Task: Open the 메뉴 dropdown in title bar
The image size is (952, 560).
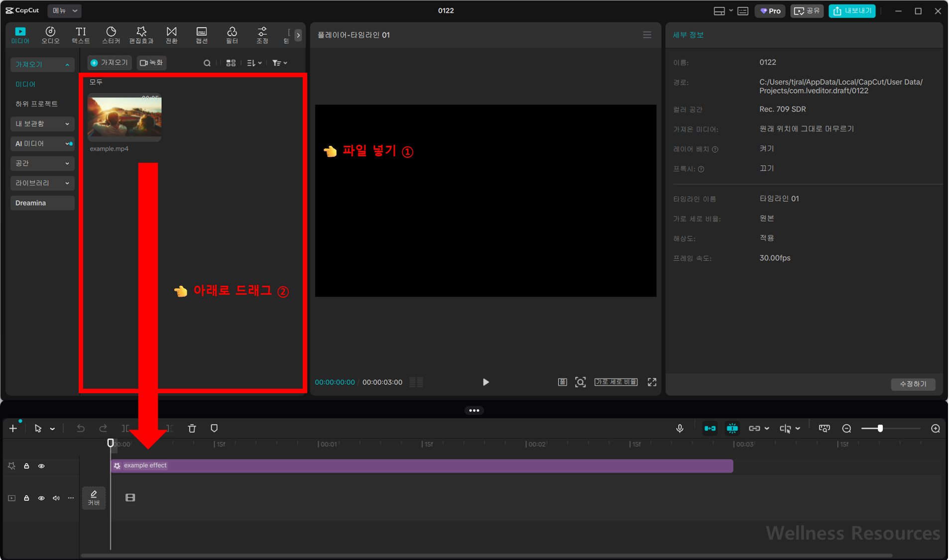Action: point(65,10)
